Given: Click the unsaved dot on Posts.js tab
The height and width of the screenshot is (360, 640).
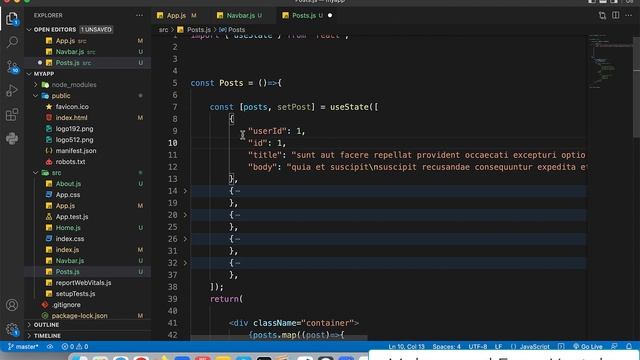Looking at the screenshot, I should (x=330, y=16).
